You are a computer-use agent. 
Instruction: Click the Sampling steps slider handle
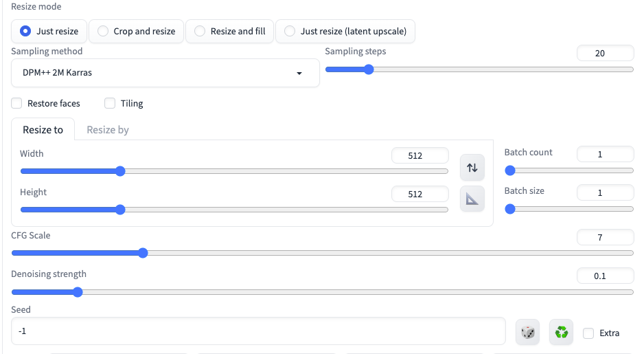pos(369,69)
